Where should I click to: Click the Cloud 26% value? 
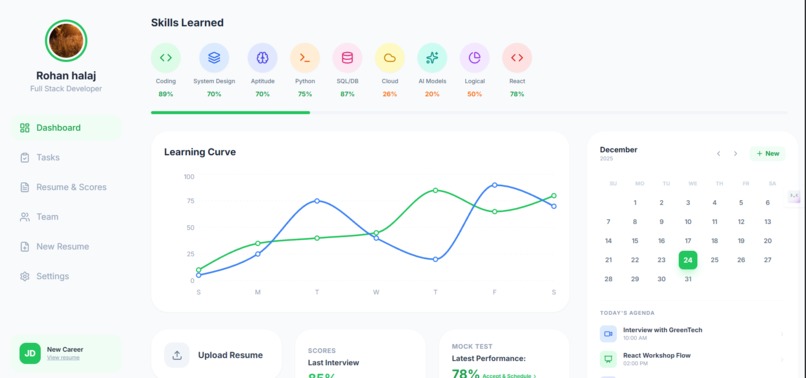pyautogui.click(x=390, y=94)
